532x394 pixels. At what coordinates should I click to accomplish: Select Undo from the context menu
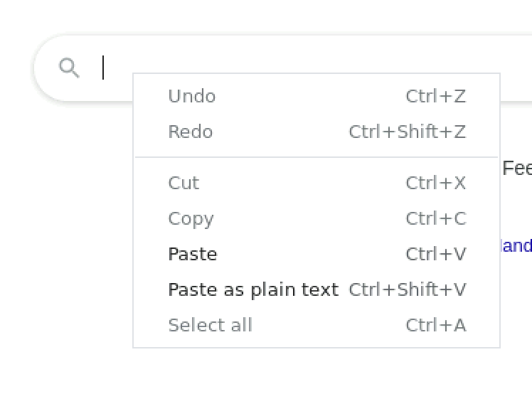pos(192,96)
